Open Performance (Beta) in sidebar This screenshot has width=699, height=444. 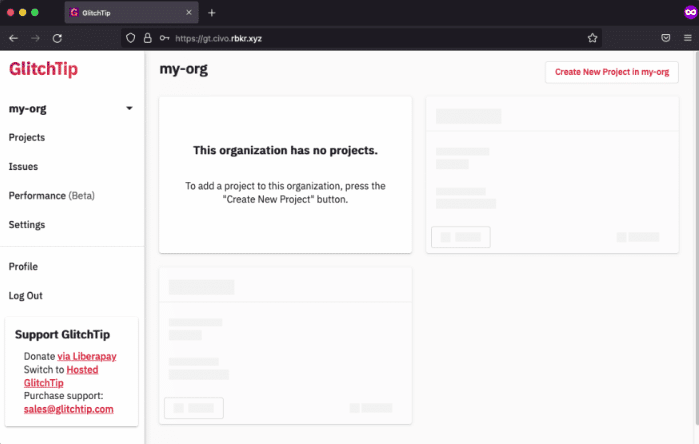[x=52, y=196]
